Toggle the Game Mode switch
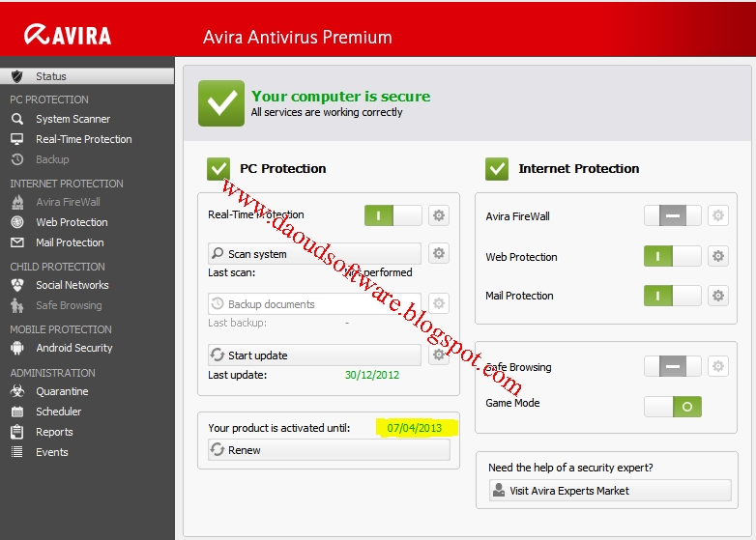This screenshot has width=756, height=540. (x=673, y=407)
